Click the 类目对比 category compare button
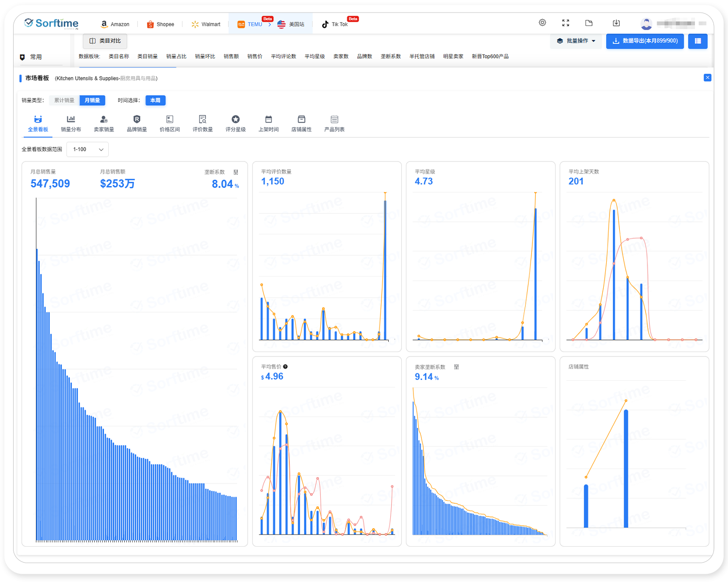The width and height of the screenshot is (728, 582). 105,41
